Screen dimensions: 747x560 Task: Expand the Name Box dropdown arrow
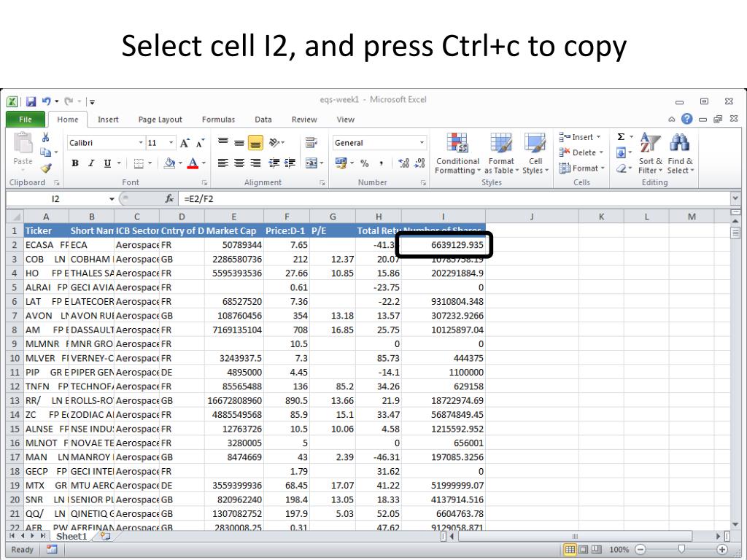(112, 198)
